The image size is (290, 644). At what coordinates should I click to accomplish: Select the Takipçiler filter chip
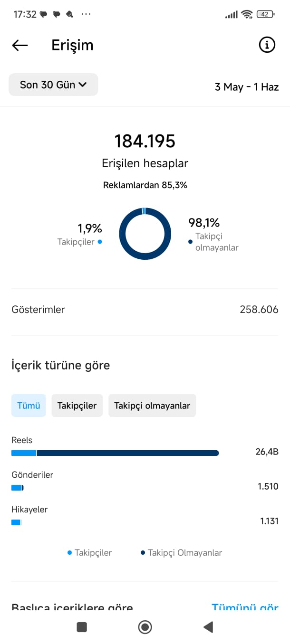click(x=77, y=406)
